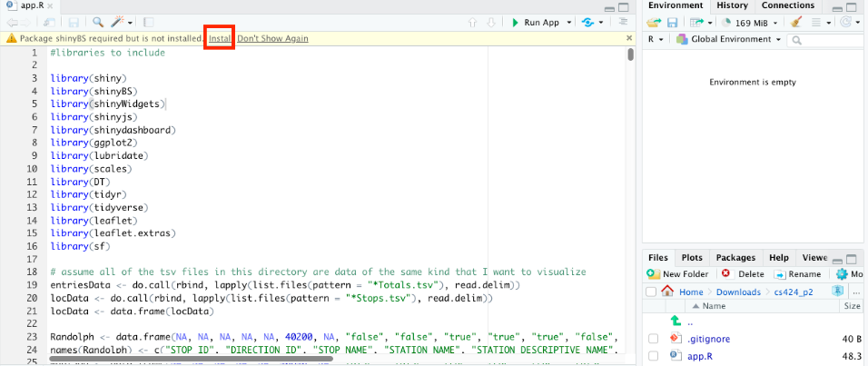Click the R project cube icon
Viewport: 868px width, 366px height.
[837, 292]
